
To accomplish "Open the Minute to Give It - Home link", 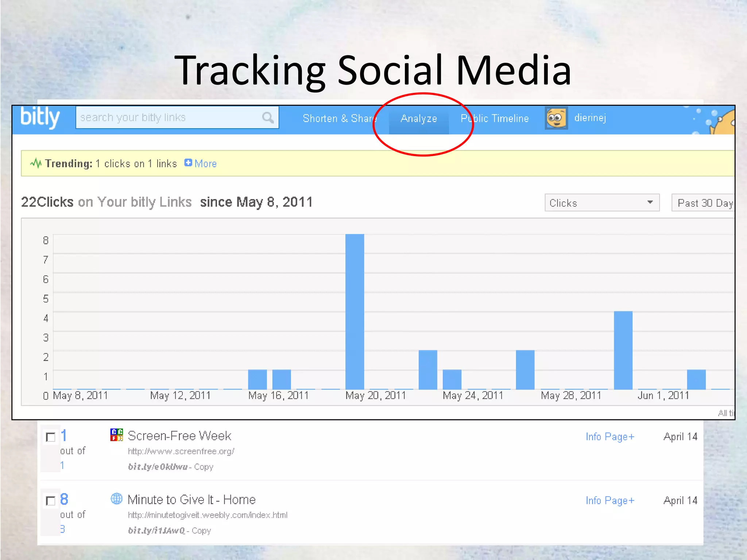I will [191, 499].
